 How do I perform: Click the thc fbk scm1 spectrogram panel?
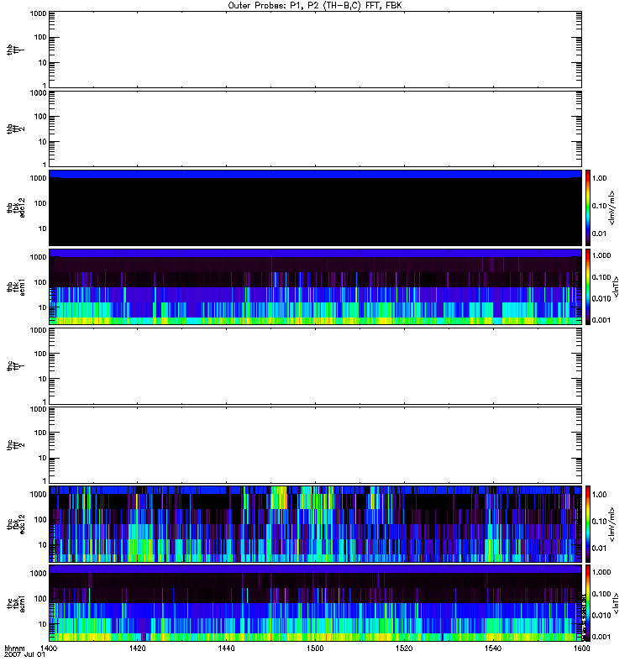[x=315, y=603]
